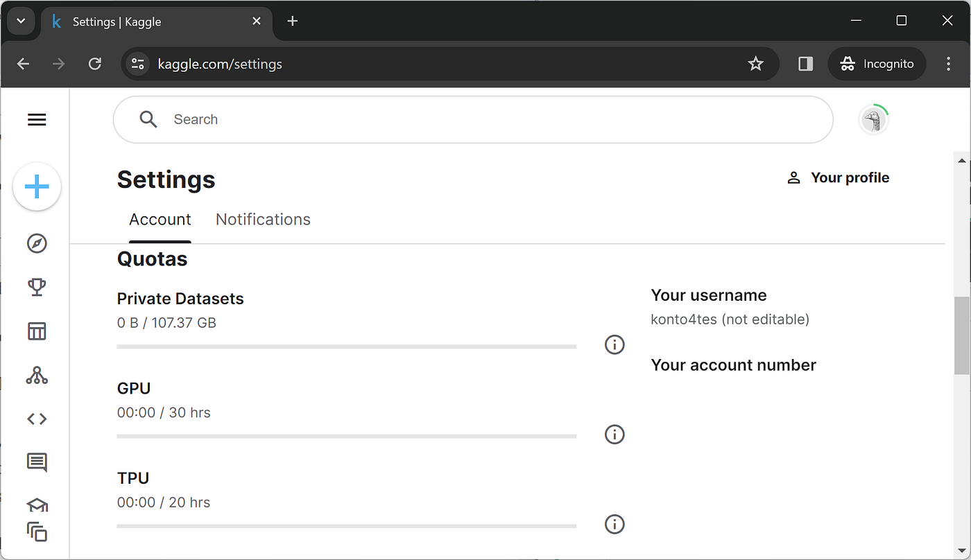
Task: Click the search magnifier icon
Action: coord(148,119)
